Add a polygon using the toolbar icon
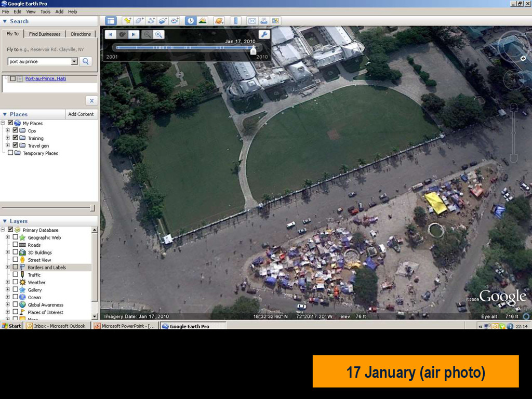Viewport: 532px width, 399px height. [x=139, y=21]
